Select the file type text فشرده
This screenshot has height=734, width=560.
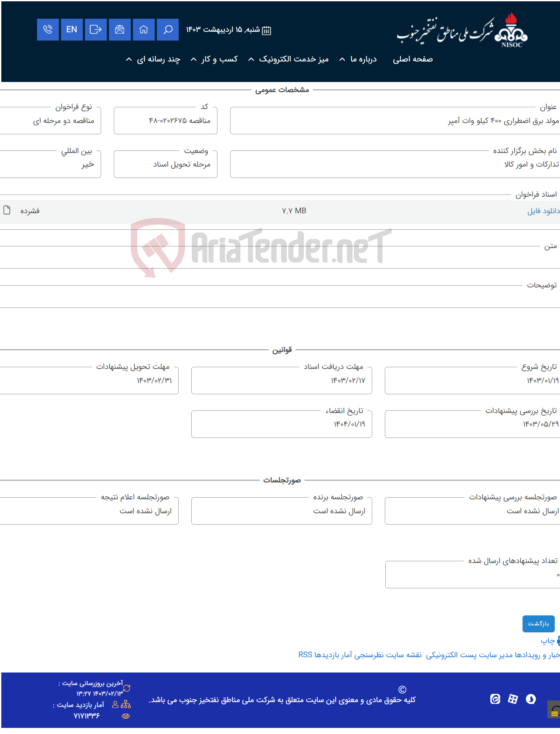(x=30, y=211)
